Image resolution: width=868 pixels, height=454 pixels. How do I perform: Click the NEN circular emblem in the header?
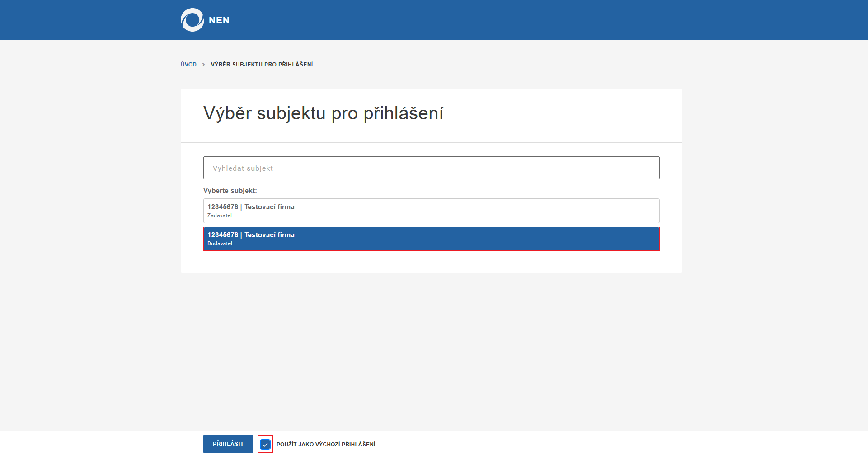192,19
